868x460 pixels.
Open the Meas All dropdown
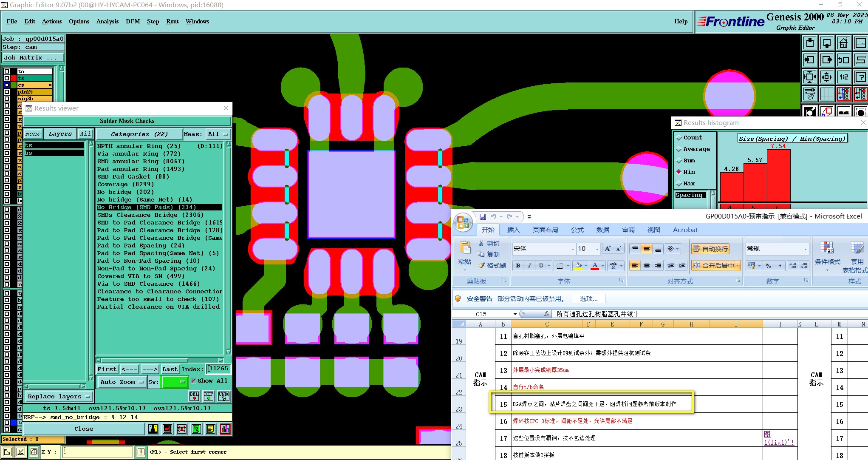[x=218, y=134]
